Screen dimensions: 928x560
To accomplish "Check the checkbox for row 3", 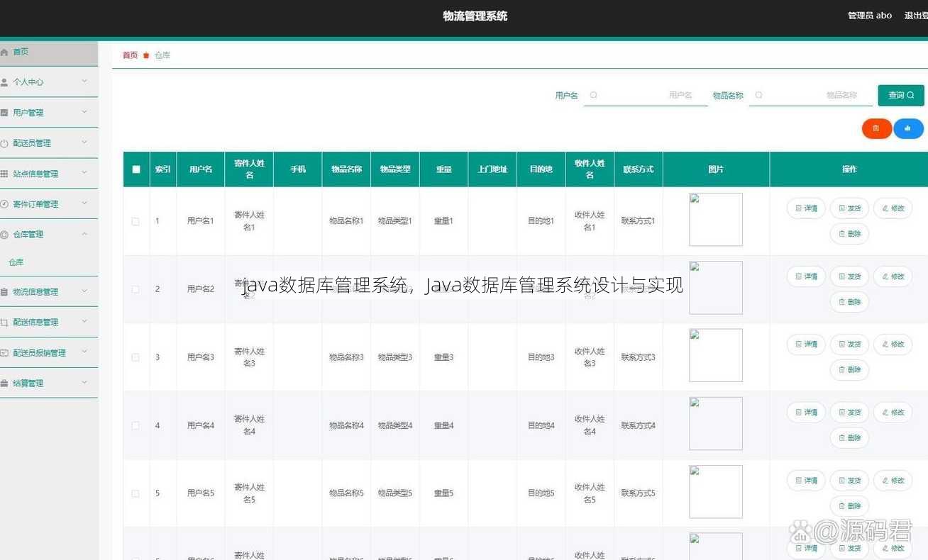I will (136, 357).
